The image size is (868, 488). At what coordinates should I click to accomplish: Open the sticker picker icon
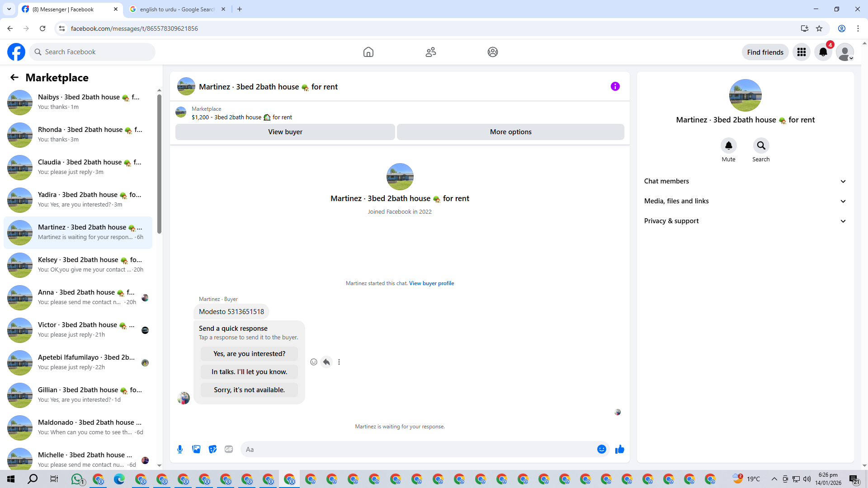point(212,449)
